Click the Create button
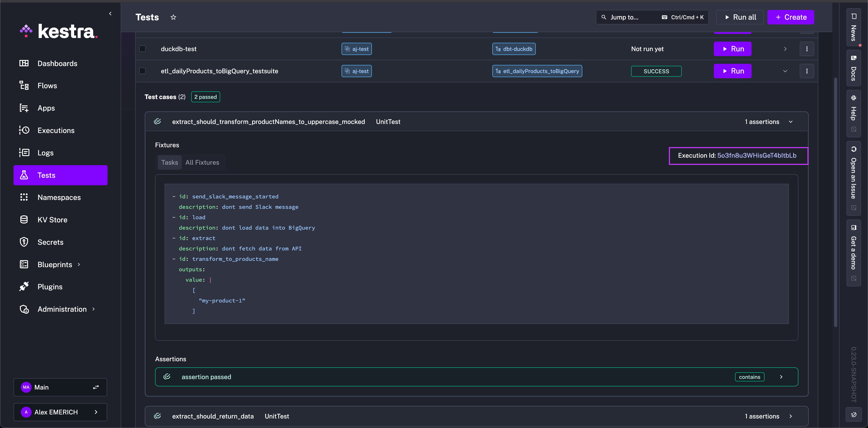Image resolution: width=868 pixels, height=428 pixels. click(790, 17)
